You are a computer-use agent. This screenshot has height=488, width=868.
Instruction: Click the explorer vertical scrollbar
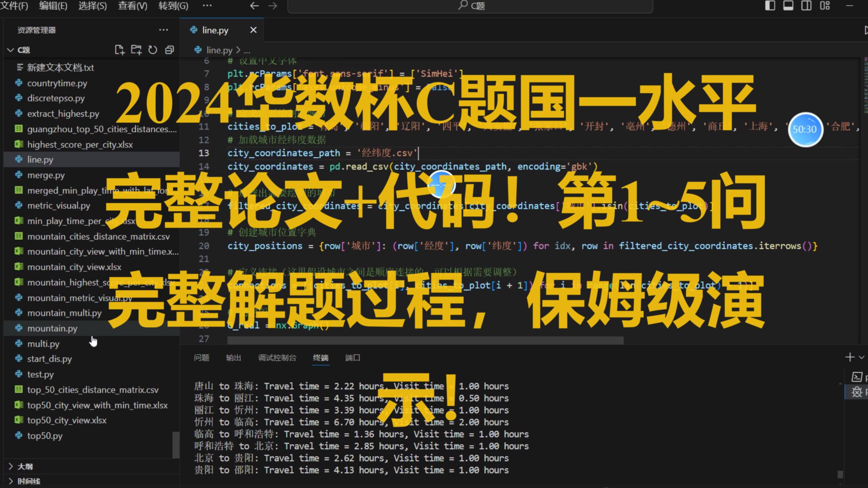click(175, 445)
